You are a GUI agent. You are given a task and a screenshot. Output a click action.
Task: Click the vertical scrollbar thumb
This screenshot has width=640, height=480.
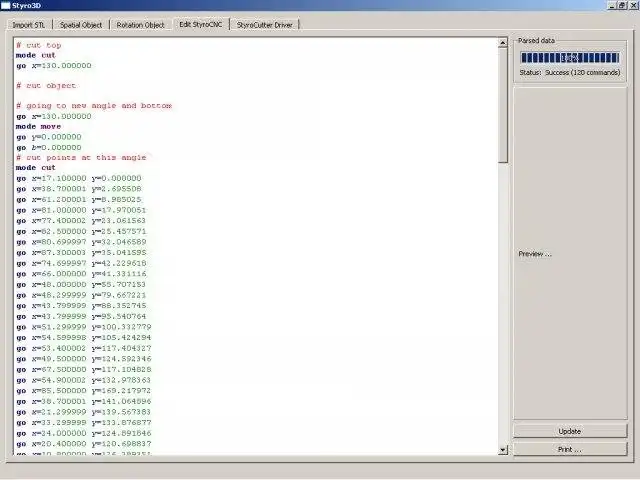click(503, 105)
